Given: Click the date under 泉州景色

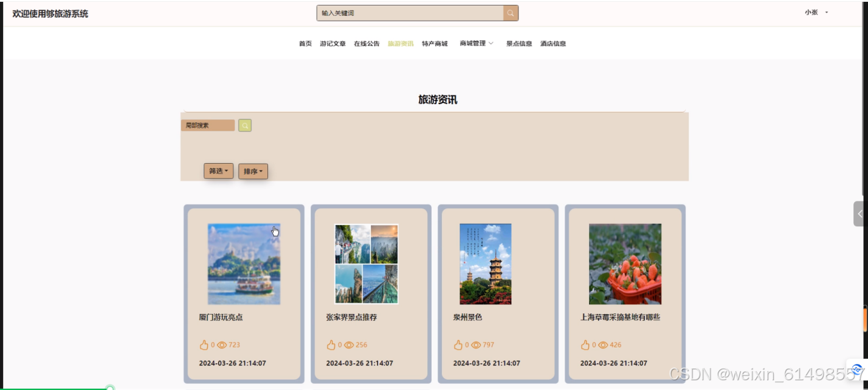Looking at the screenshot, I should pyautogui.click(x=486, y=363).
